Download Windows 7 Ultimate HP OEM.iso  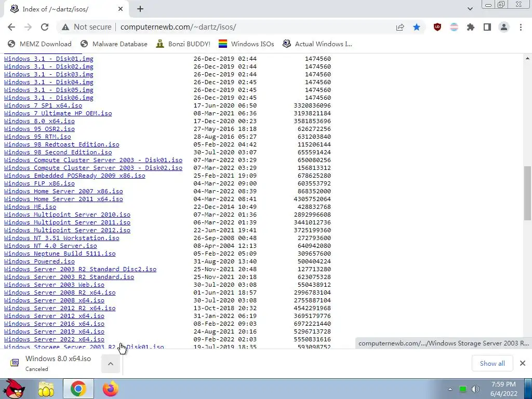click(x=58, y=113)
